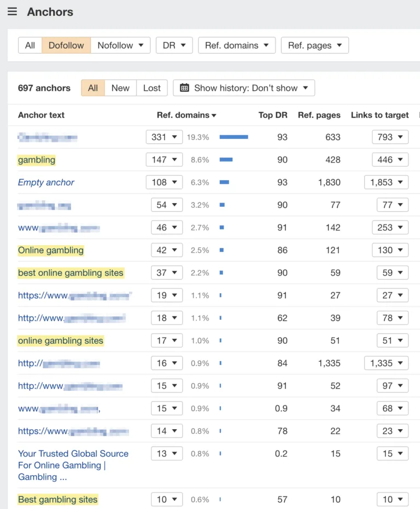The height and width of the screenshot is (509, 420).
Task: Sort by Ref. pages column header
Action: point(319,115)
